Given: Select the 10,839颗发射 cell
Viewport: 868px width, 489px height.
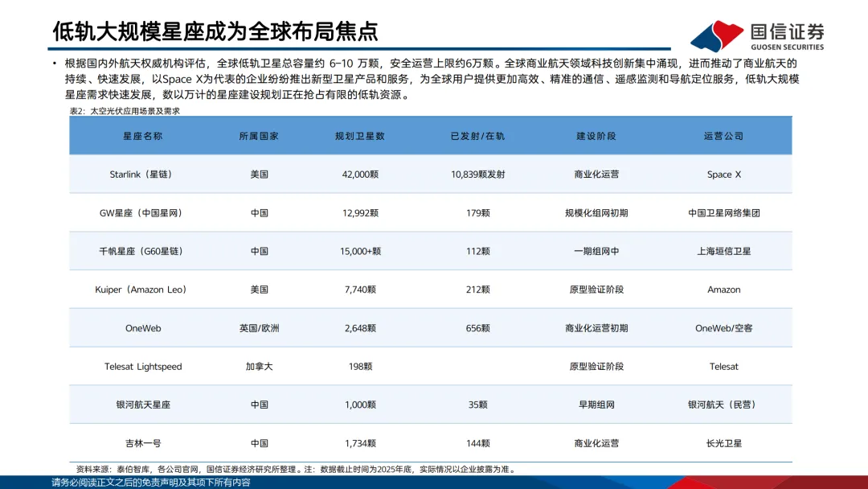Looking at the screenshot, I should pyautogui.click(x=477, y=175).
